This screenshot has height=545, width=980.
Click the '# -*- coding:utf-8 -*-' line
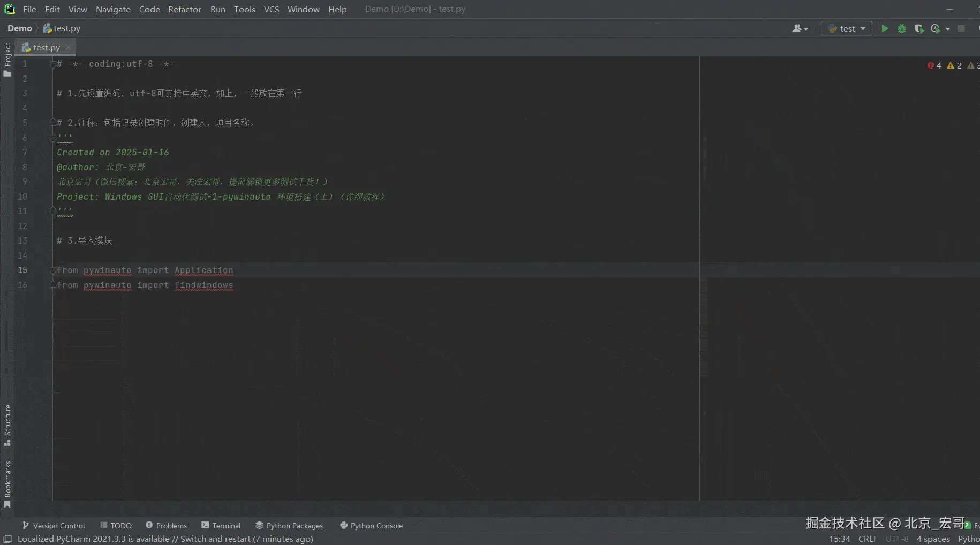tap(115, 64)
